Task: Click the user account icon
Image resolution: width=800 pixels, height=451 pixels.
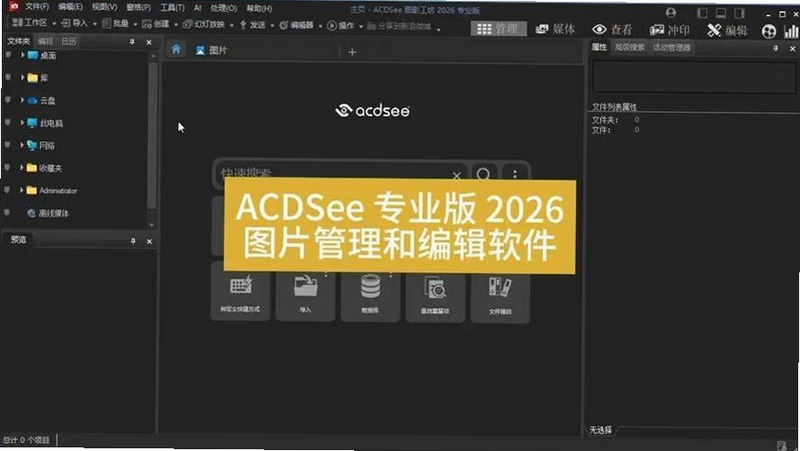Action: tap(670, 13)
